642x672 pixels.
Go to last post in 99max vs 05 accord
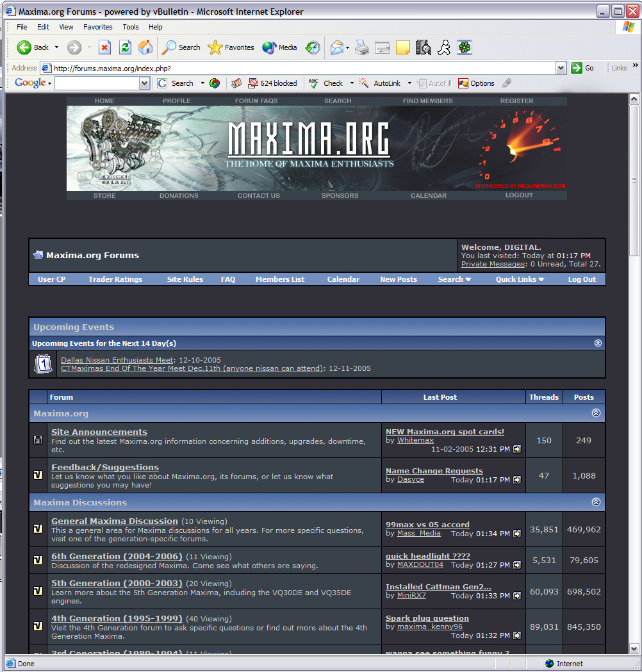pyautogui.click(x=517, y=534)
